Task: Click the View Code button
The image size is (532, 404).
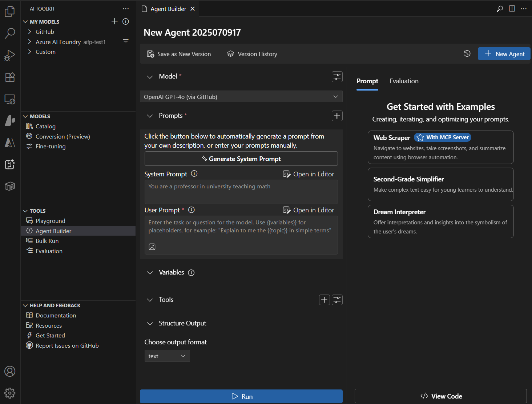Action: [440, 396]
